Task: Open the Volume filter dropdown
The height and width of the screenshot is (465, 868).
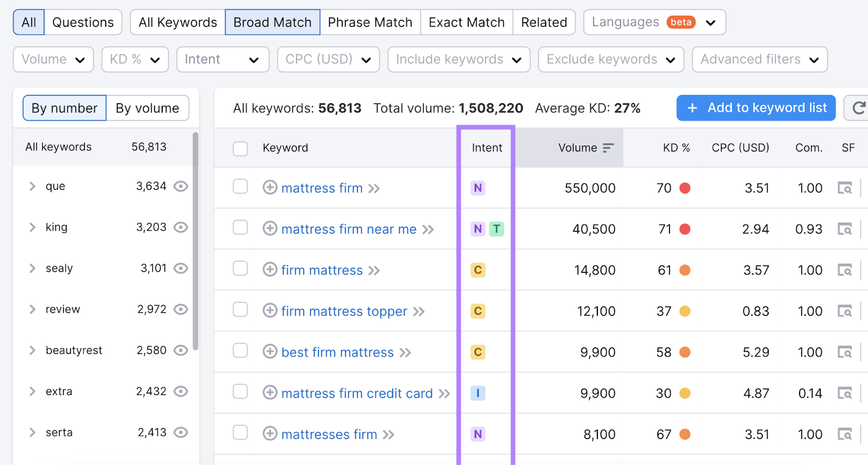Action: 53,59
